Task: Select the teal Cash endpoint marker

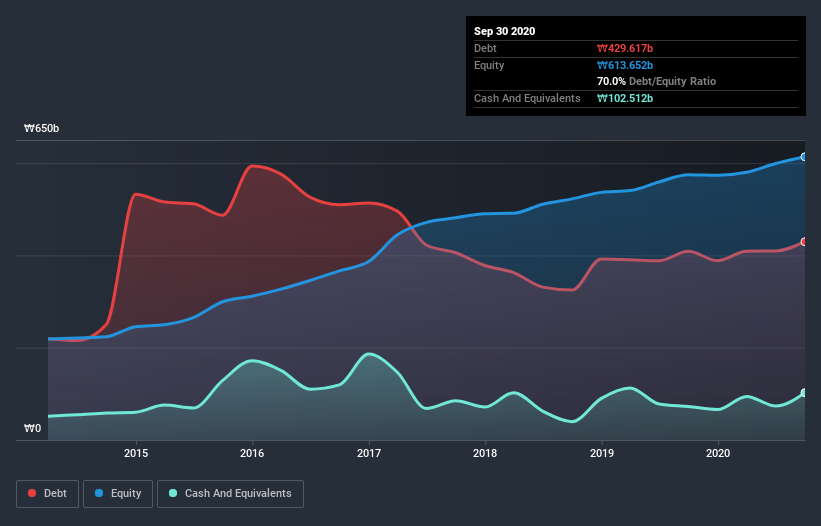Action: click(x=804, y=393)
